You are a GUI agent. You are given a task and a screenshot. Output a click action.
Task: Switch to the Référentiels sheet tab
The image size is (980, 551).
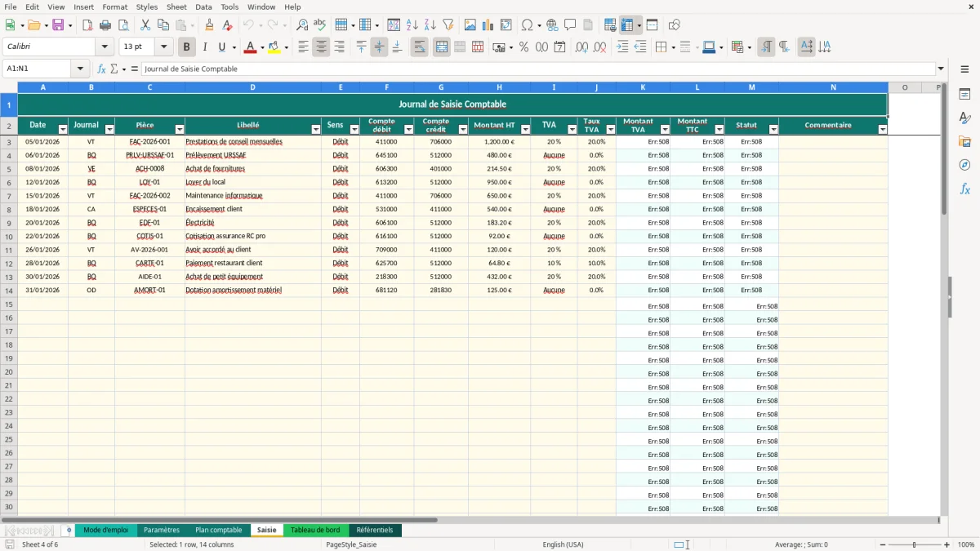coord(375,530)
